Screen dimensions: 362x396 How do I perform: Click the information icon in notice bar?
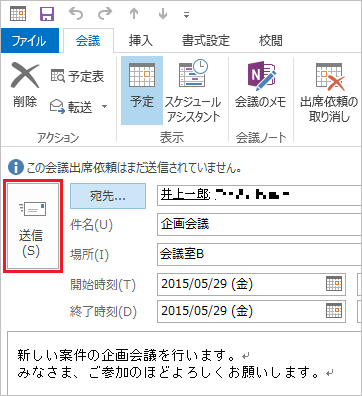pyautogui.click(x=15, y=167)
